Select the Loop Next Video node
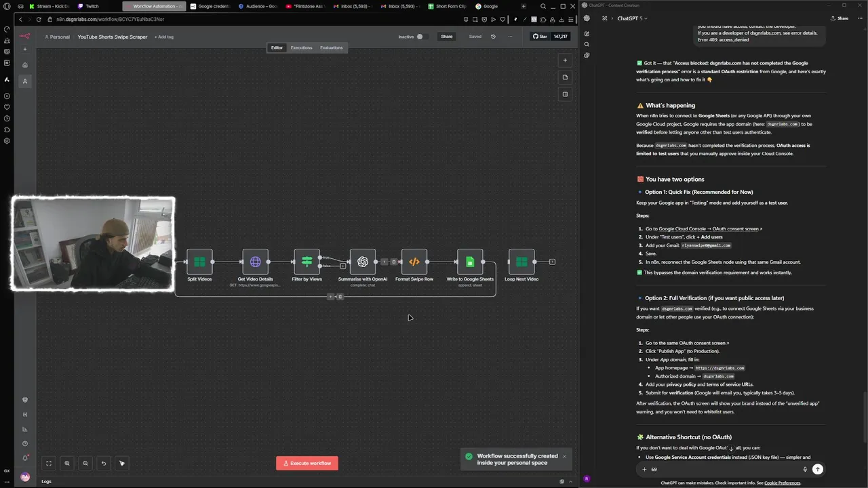The width and height of the screenshot is (868, 488). click(521, 262)
